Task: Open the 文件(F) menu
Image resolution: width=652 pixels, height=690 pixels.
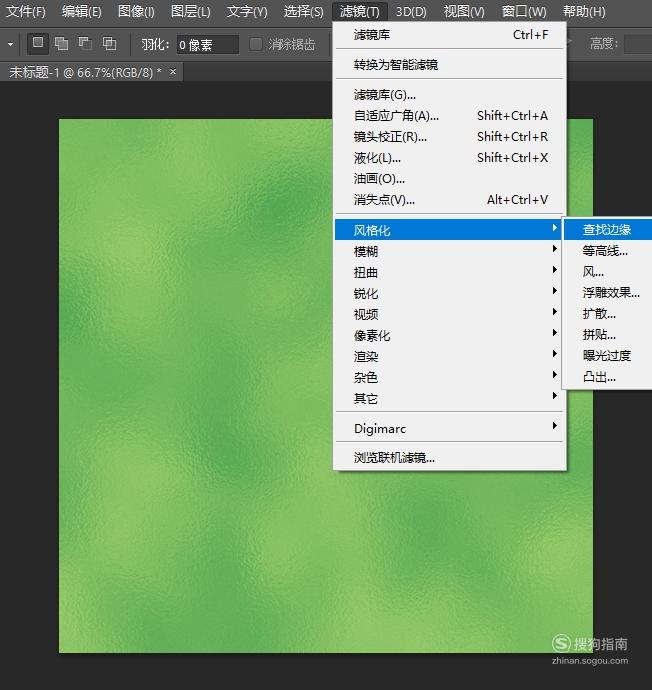Action: coord(26,11)
